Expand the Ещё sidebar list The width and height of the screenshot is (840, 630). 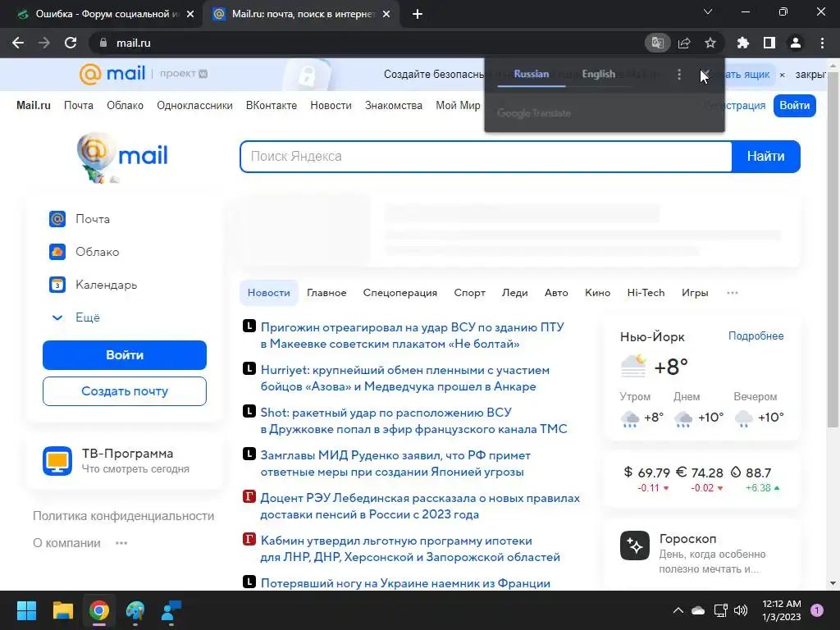(x=75, y=317)
